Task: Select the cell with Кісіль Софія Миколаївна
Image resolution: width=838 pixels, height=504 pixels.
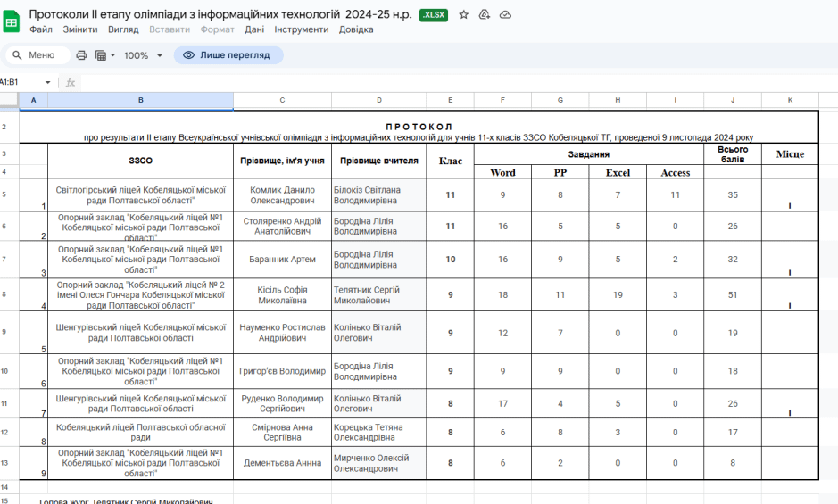Action: (282, 294)
